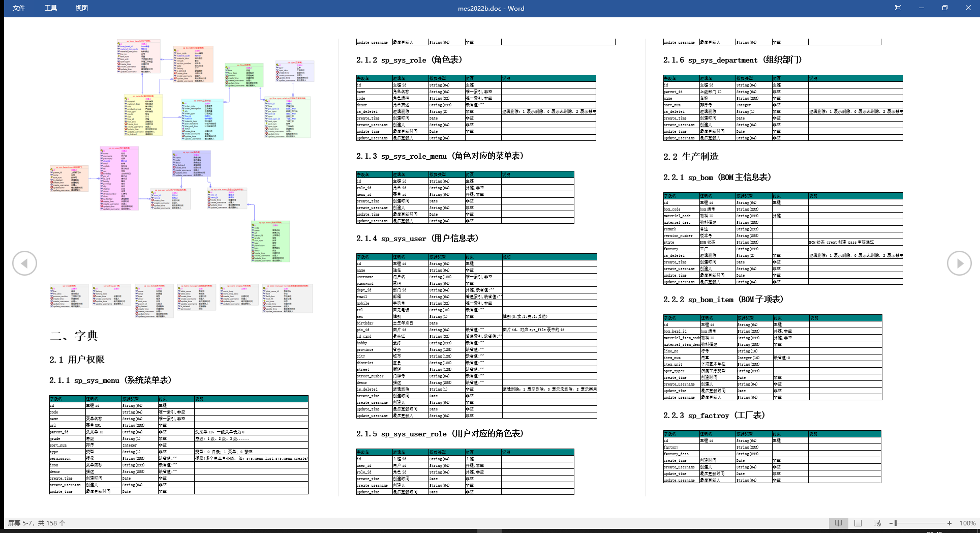The height and width of the screenshot is (533, 980).
Task: Click the birthday cell in sp_sys_user table
Action: point(374,323)
